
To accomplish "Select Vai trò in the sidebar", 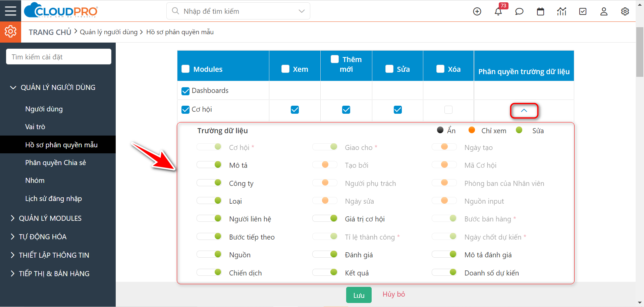I will [35, 127].
